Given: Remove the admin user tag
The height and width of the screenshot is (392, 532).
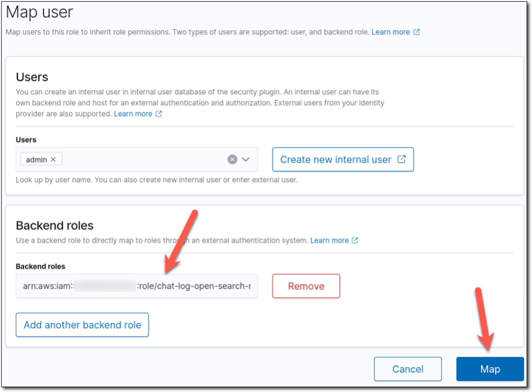Looking at the screenshot, I should 53,159.
